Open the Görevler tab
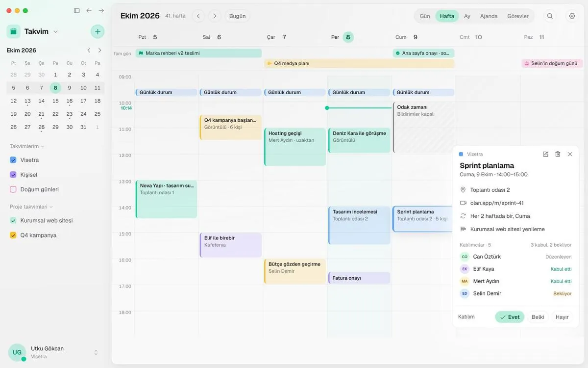 click(x=518, y=16)
